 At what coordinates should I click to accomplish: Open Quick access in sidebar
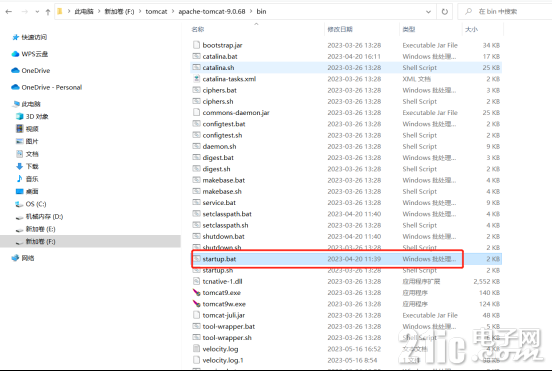(30, 37)
